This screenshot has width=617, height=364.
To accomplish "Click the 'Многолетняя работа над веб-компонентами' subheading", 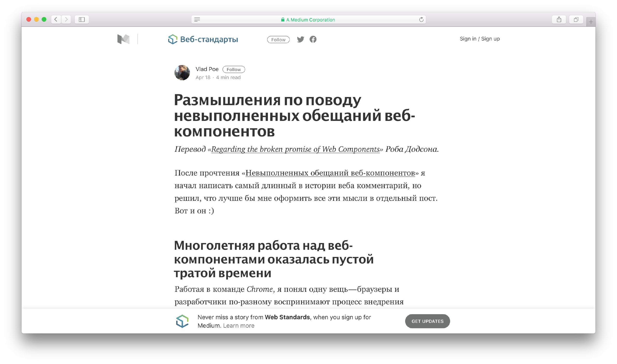I will [274, 259].
